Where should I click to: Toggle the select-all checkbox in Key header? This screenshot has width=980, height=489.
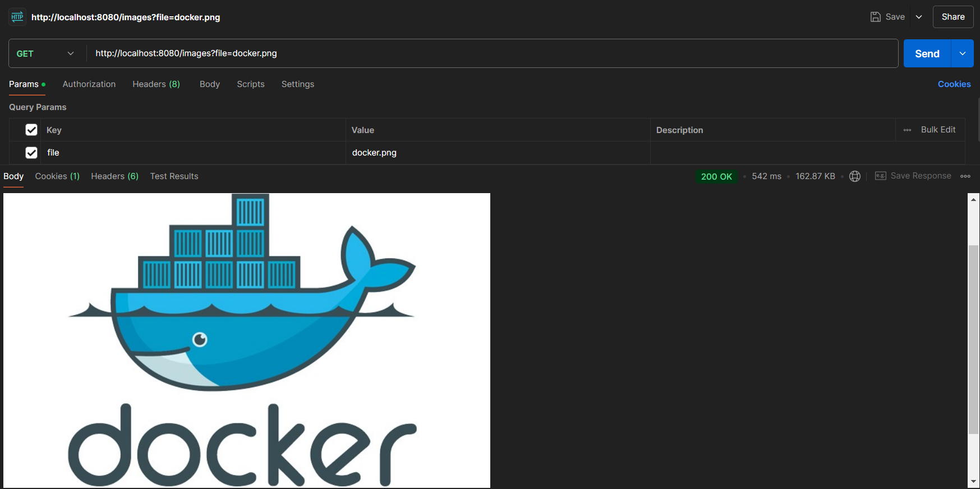pyautogui.click(x=31, y=130)
